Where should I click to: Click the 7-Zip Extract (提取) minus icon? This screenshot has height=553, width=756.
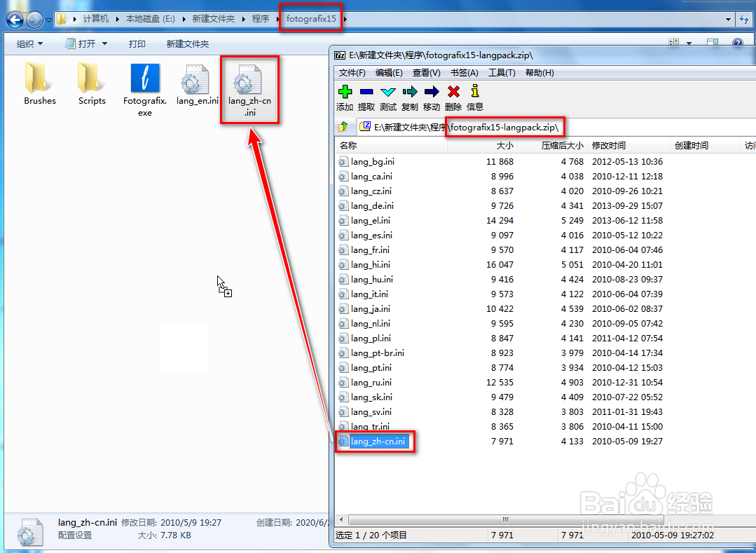pos(366,92)
